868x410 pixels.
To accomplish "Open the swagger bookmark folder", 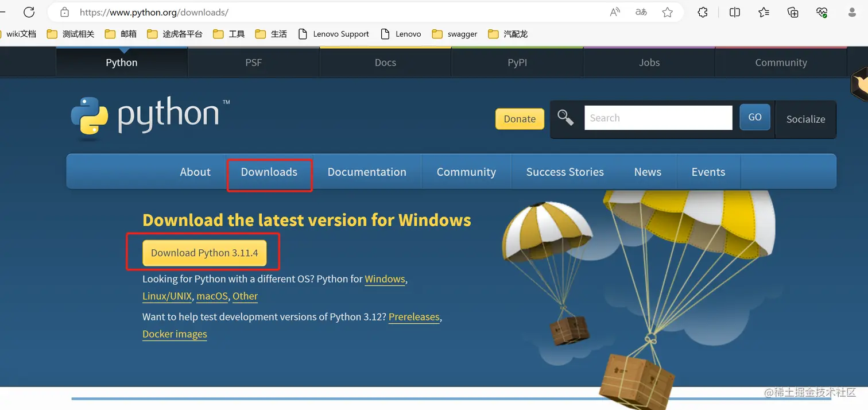I will point(455,34).
